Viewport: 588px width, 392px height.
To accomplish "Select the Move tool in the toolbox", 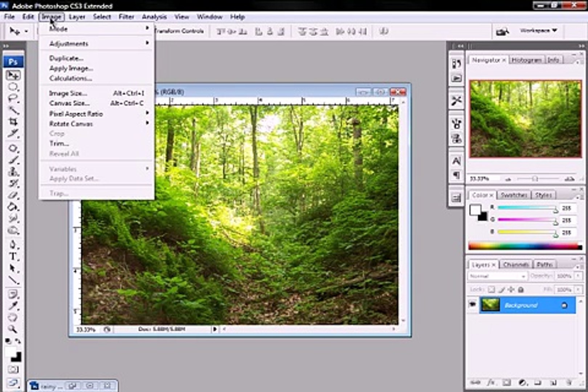I will point(13,75).
